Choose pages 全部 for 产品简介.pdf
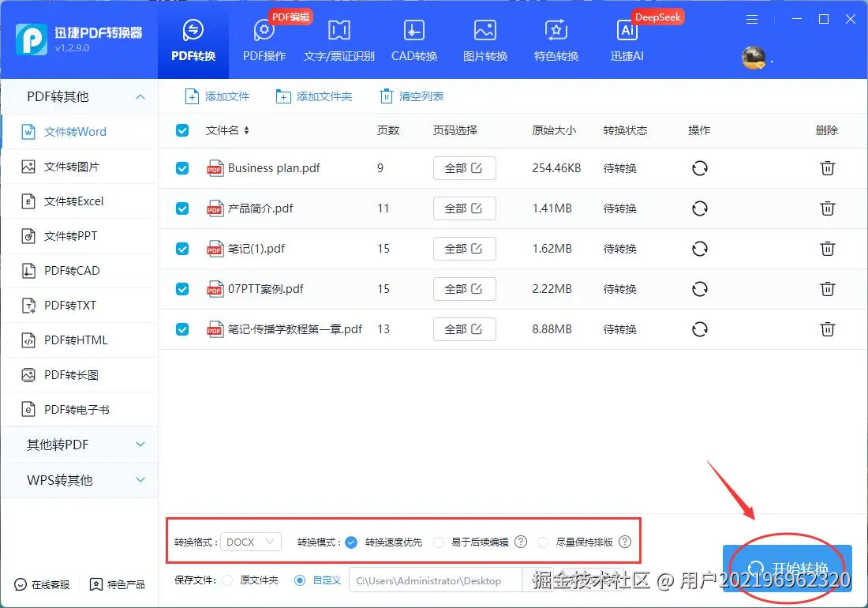This screenshot has height=608, width=868. [465, 208]
